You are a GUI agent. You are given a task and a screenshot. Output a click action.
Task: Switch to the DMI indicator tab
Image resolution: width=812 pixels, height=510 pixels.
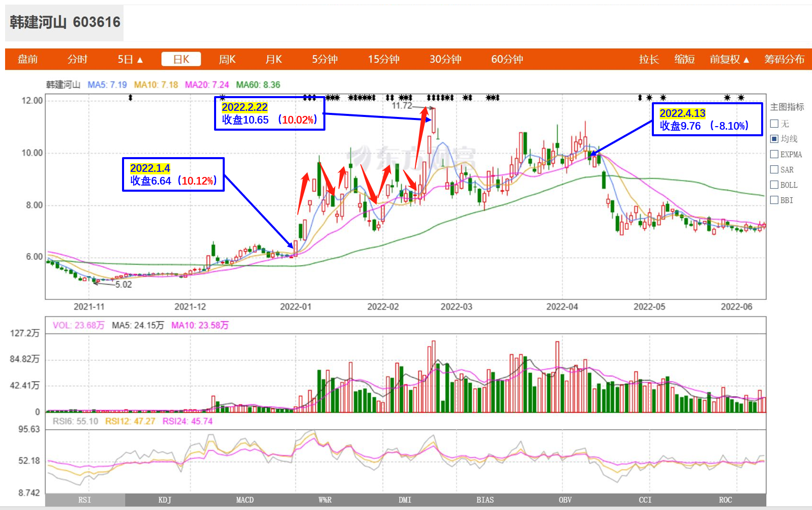point(405,500)
